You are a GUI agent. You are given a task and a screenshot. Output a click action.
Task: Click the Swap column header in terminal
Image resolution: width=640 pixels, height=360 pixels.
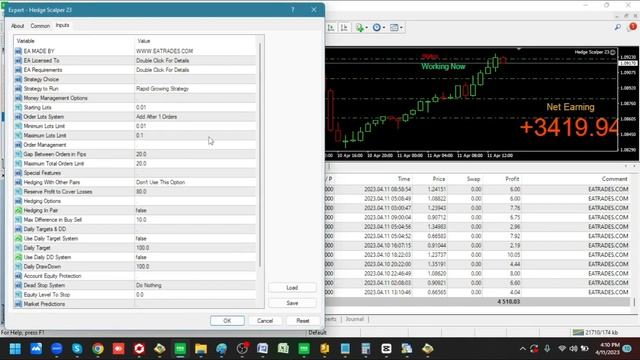[x=473, y=179]
